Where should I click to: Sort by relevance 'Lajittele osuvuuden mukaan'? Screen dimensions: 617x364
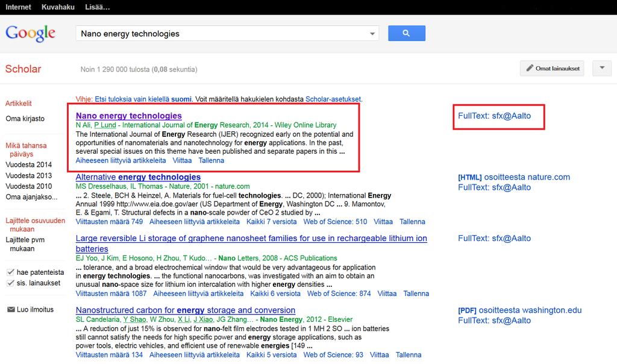pyautogui.click(x=35, y=225)
